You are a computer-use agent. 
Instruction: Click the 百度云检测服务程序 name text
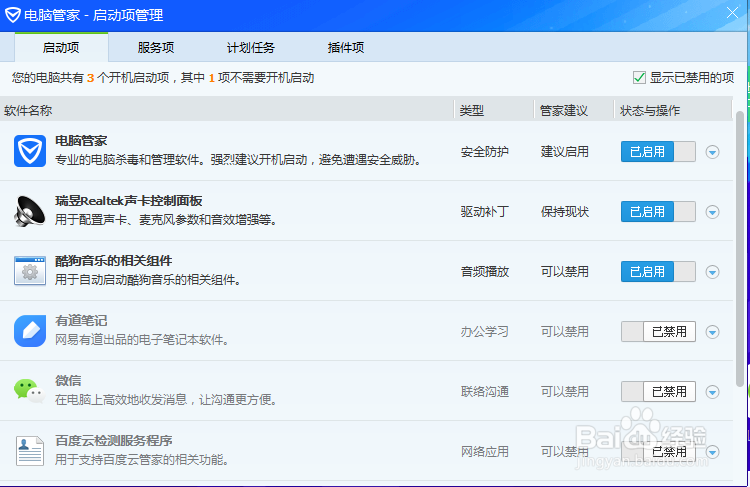coord(113,441)
